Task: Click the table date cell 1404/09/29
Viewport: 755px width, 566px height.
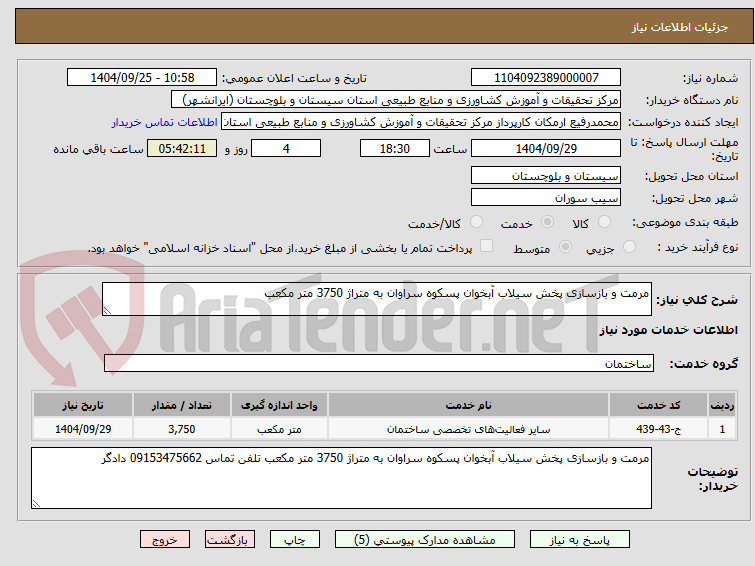Action: click(83, 429)
